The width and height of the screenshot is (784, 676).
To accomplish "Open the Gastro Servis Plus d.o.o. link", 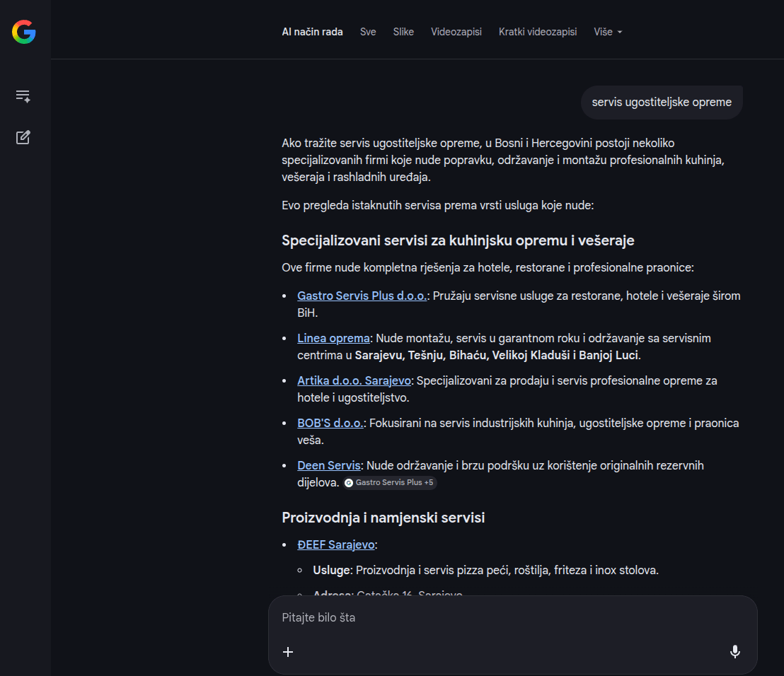I will coord(362,296).
